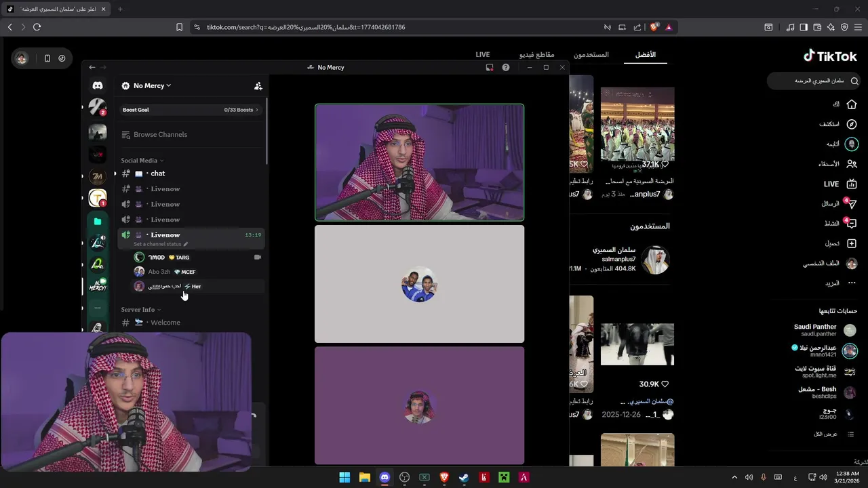This screenshot has height=488, width=868.
Task: Click invite people icon beside No Mercy
Action: click(x=258, y=86)
